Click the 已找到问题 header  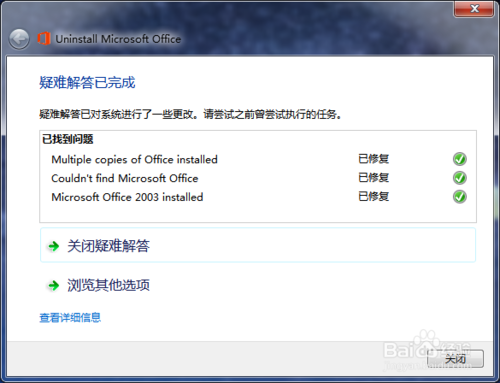pos(68,139)
